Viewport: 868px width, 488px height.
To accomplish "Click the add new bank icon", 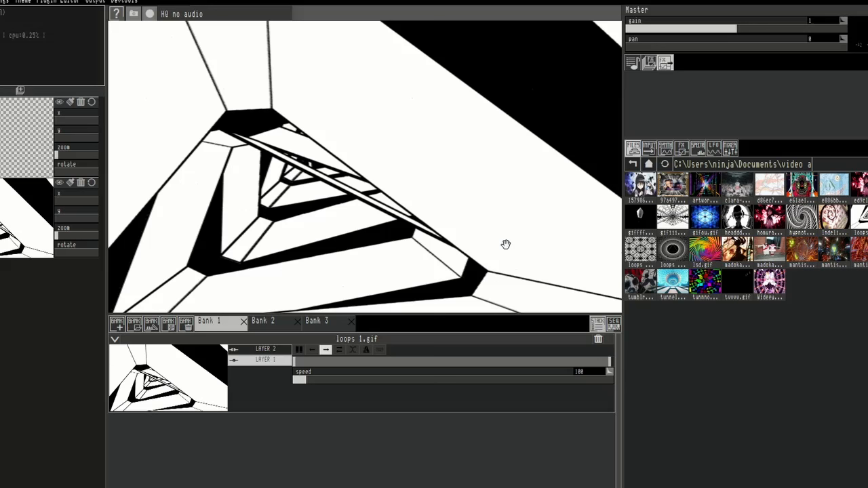I will 117,324.
